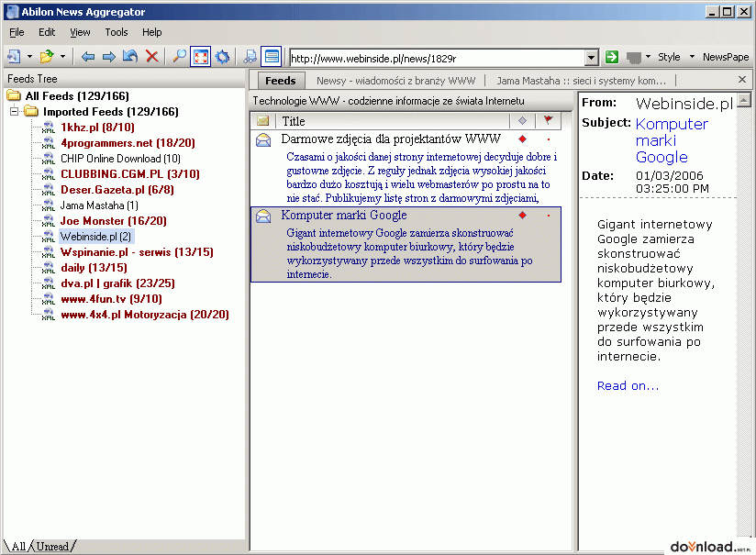
Task: Collapse the Imported Feeds folder
Action: coord(15,112)
